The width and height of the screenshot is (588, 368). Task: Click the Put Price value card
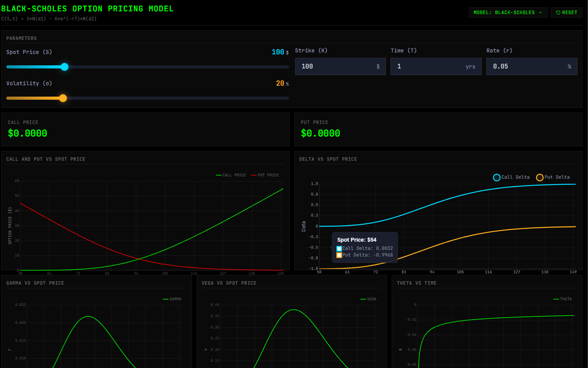click(438, 129)
